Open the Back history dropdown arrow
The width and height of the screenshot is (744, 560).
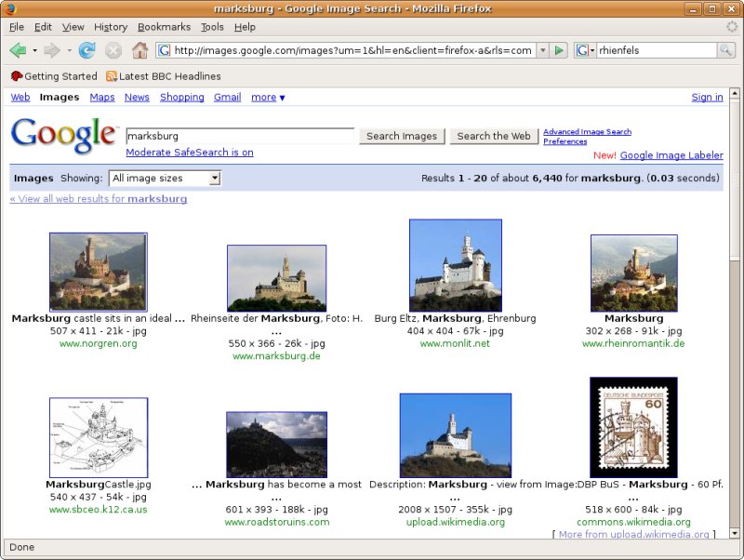coord(34,50)
